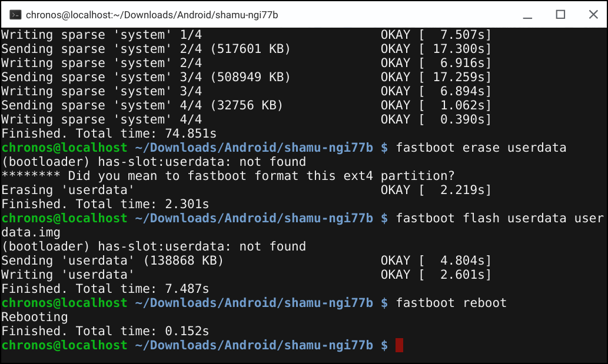Click the 'Did you mean to fastboot format' warning
The width and height of the screenshot is (608, 364).
(x=228, y=176)
